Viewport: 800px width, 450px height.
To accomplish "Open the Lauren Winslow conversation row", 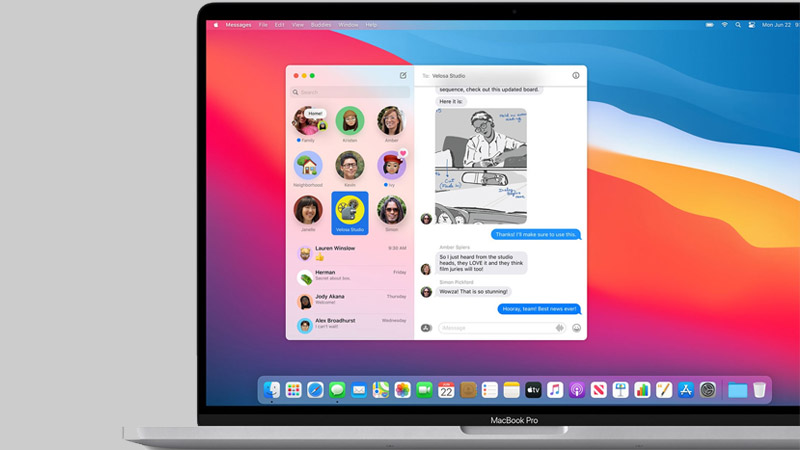I will coord(351,253).
